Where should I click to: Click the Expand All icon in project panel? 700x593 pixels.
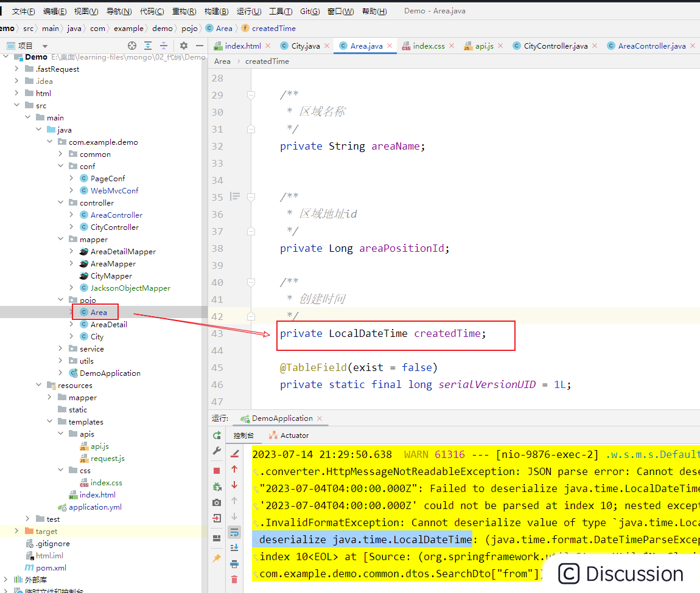click(x=148, y=46)
